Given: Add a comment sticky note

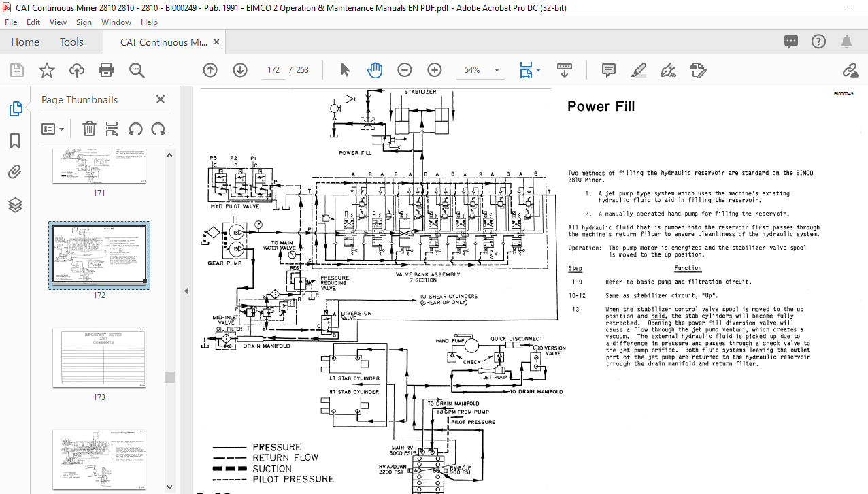Looking at the screenshot, I should click(x=609, y=70).
